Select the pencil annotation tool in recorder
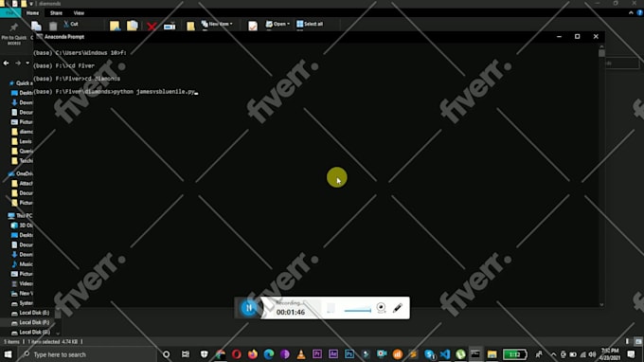This screenshot has width=644, height=362. [397, 308]
